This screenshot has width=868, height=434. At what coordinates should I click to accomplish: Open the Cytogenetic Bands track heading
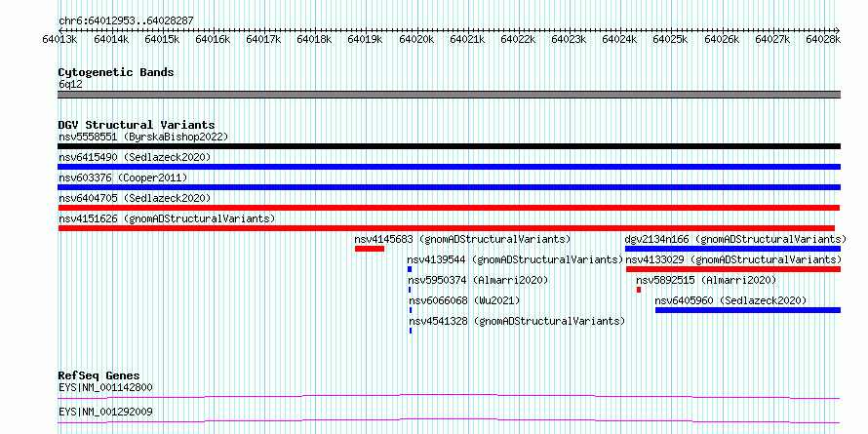point(116,72)
